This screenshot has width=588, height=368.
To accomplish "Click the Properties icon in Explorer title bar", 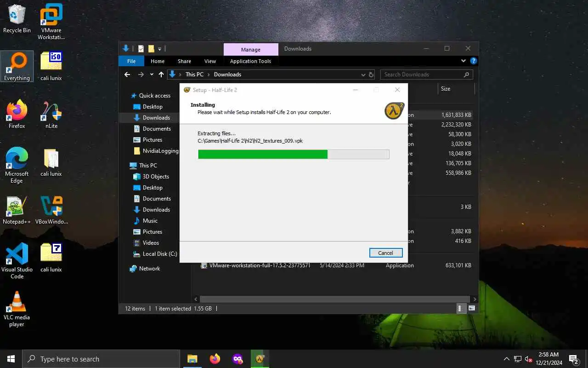I will click(141, 49).
